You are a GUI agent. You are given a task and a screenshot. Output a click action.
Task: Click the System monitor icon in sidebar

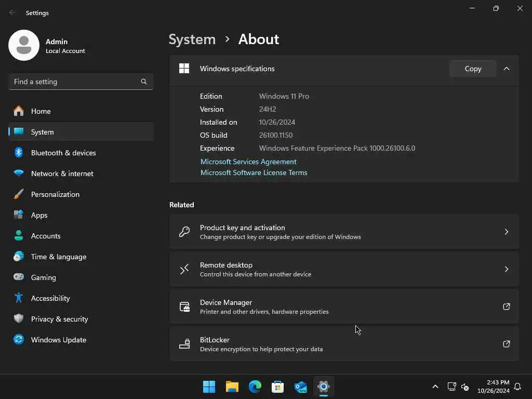tap(19, 131)
